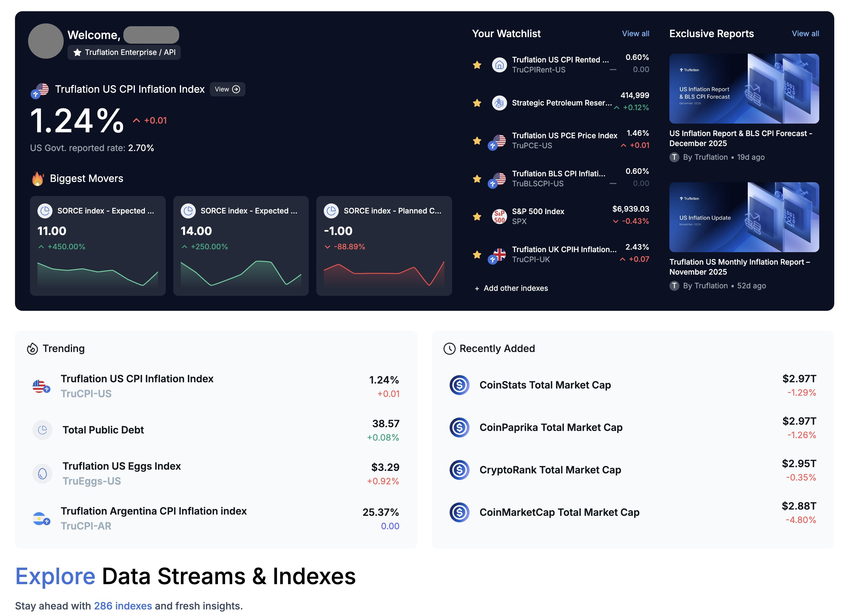Follow the 286 indexes link
Image resolution: width=848 pixels, height=616 pixels.
(123, 605)
